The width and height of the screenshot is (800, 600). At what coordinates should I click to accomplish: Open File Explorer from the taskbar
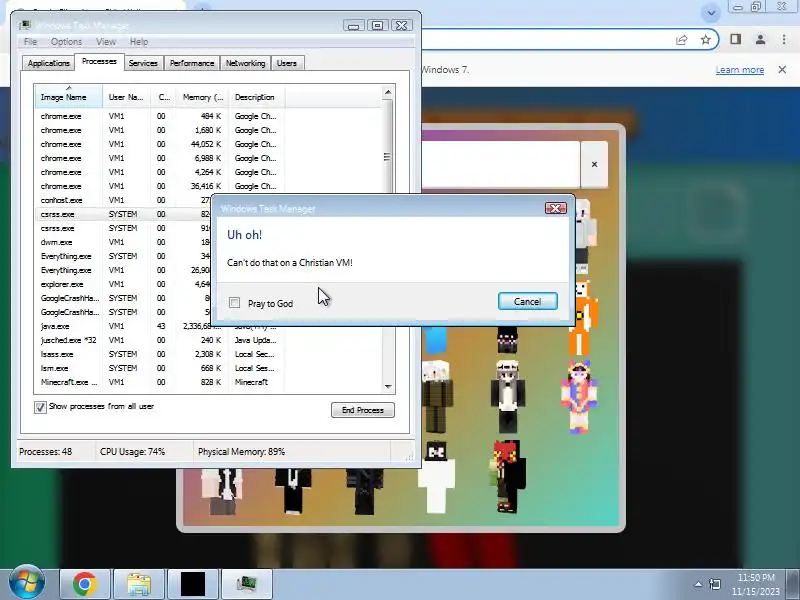(x=139, y=584)
